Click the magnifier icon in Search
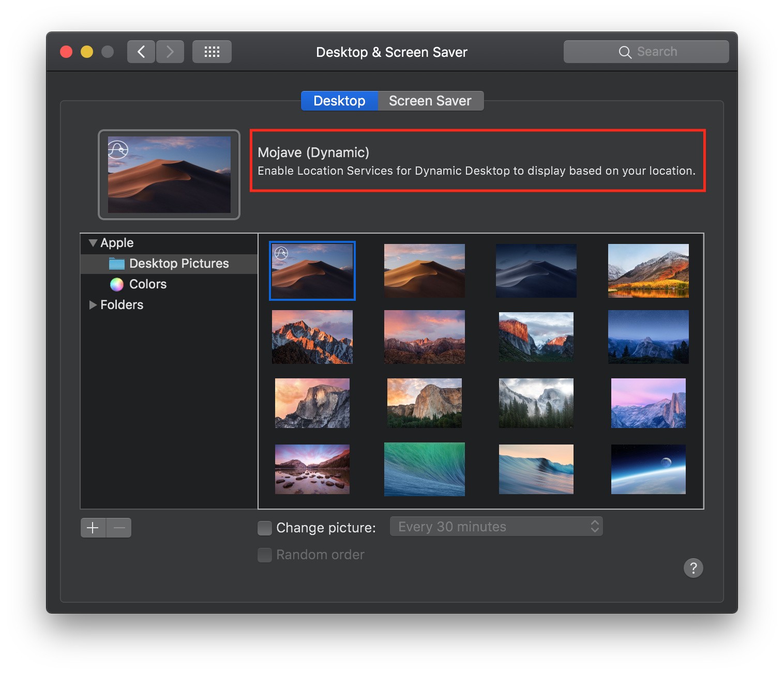The height and width of the screenshot is (674, 784). [x=625, y=52]
